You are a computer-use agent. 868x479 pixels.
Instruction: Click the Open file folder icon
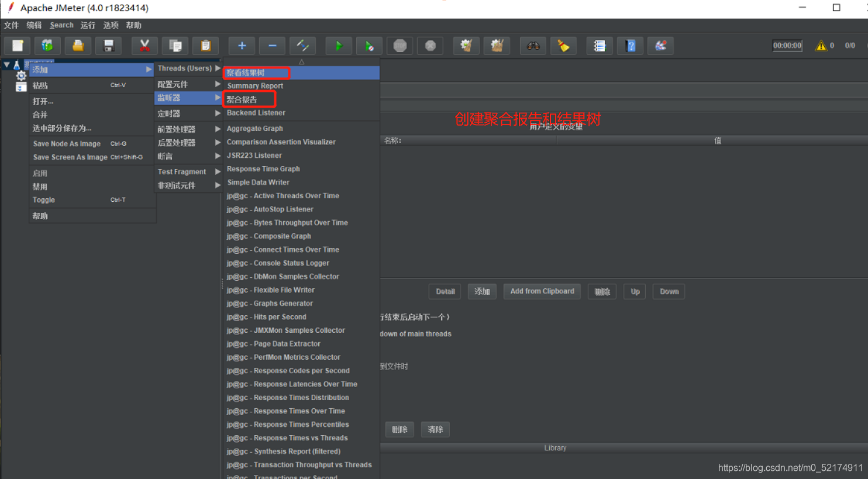coord(78,46)
